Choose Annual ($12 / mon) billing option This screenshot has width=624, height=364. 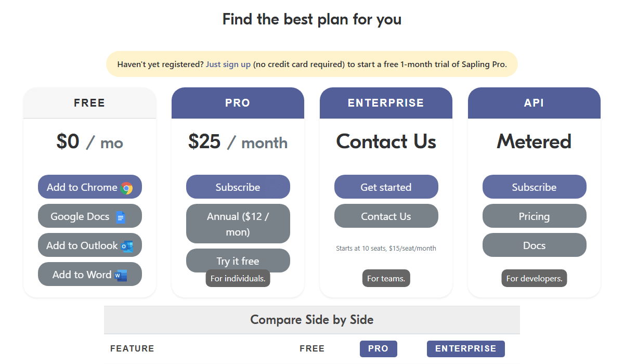[x=238, y=224]
